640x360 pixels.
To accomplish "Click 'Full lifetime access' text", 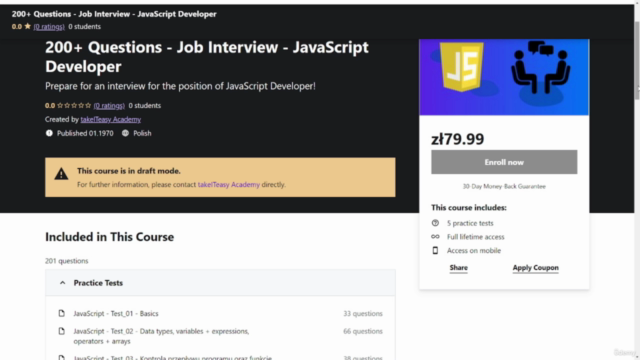I will [x=476, y=237].
